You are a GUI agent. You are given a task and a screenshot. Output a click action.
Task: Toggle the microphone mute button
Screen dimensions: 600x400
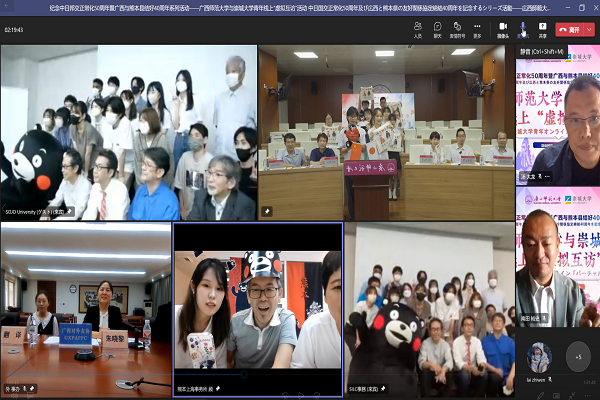pos(523,26)
